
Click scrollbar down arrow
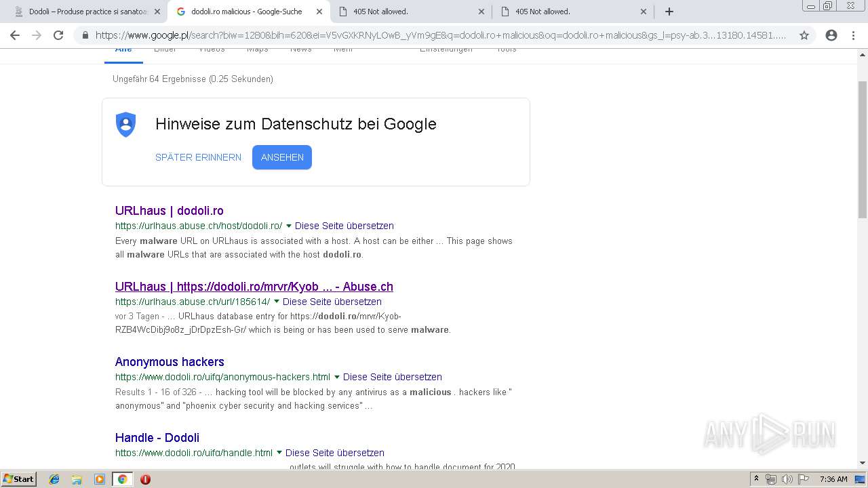tap(863, 463)
